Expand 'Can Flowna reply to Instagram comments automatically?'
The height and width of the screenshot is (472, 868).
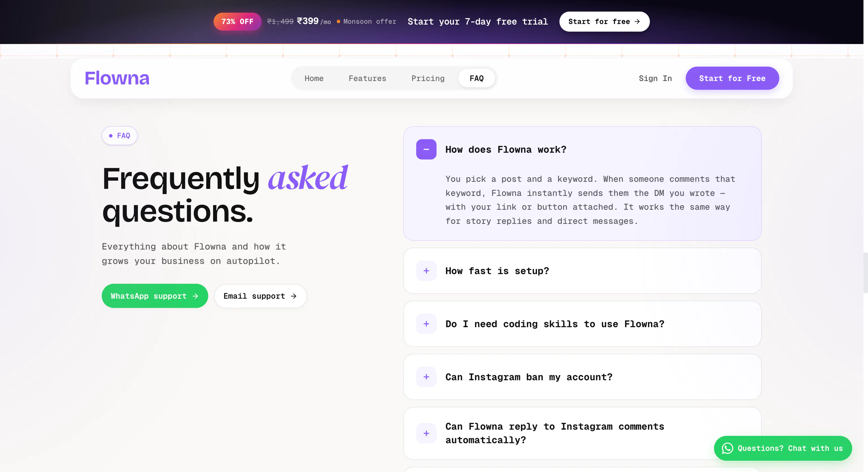[582, 433]
